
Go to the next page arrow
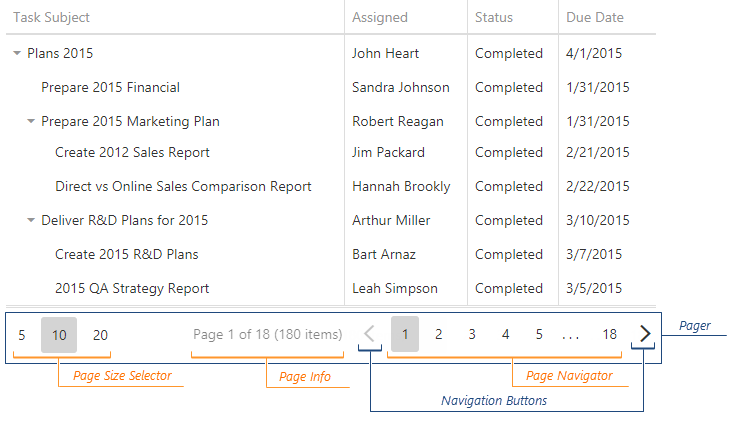tap(645, 334)
